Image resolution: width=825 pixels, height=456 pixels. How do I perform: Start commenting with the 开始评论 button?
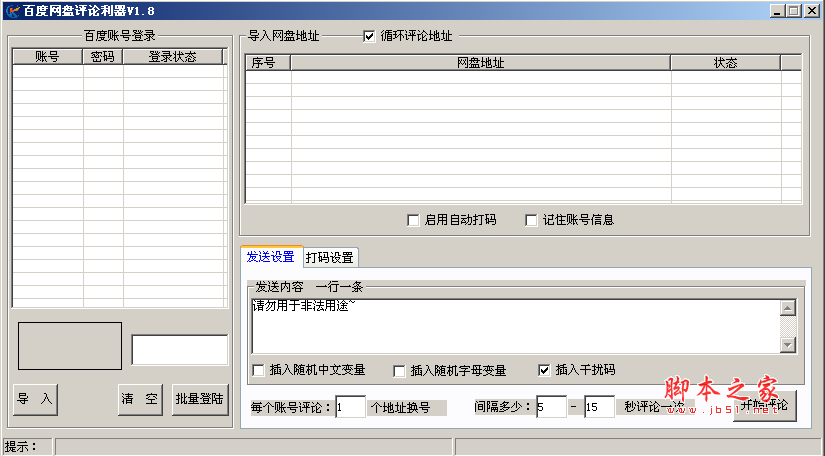coord(764,406)
